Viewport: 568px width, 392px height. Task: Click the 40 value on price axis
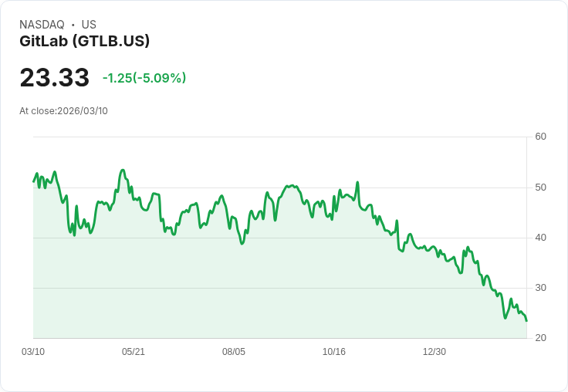pyautogui.click(x=540, y=238)
